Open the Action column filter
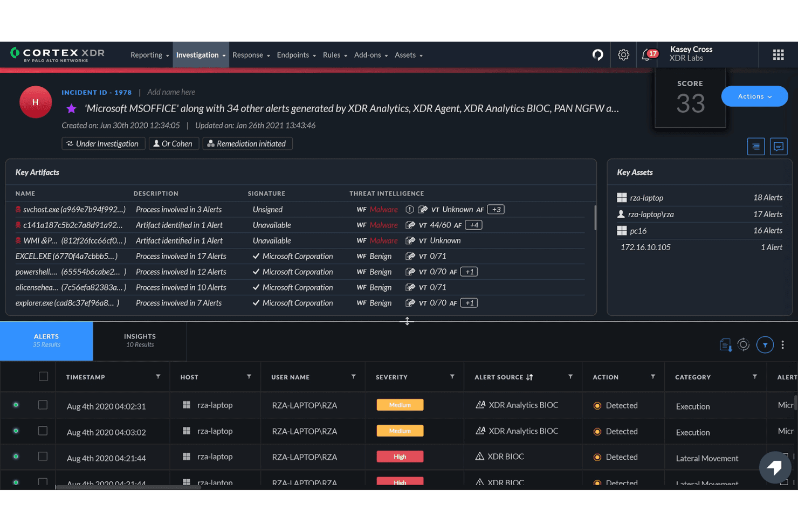The image size is (798, 532). pos(653,377)
